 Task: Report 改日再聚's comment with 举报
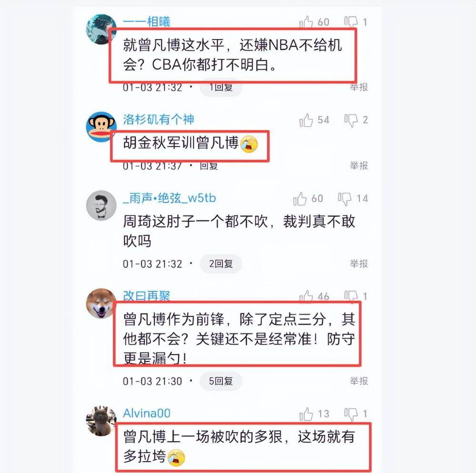pos(359,381)
